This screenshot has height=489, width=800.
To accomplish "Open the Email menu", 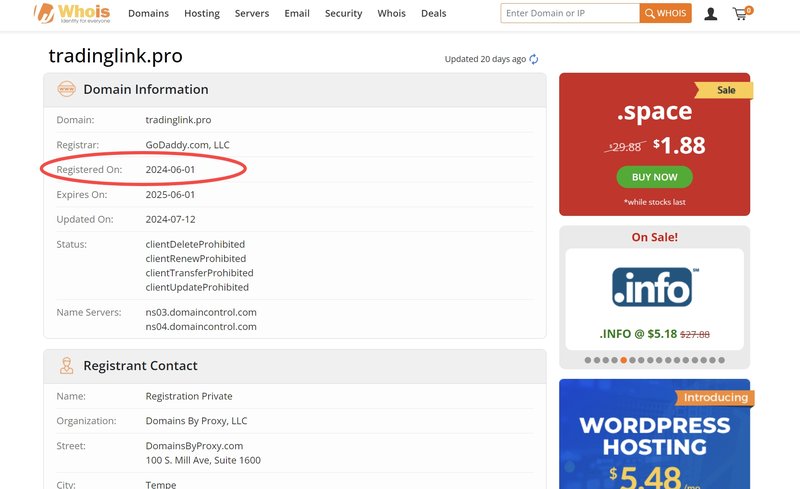I will (x=297, y=13).
